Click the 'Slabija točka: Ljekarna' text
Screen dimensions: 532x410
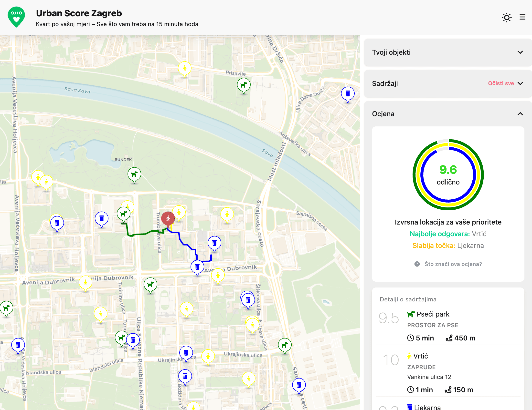pyautogui.click(x=448, y=246)
